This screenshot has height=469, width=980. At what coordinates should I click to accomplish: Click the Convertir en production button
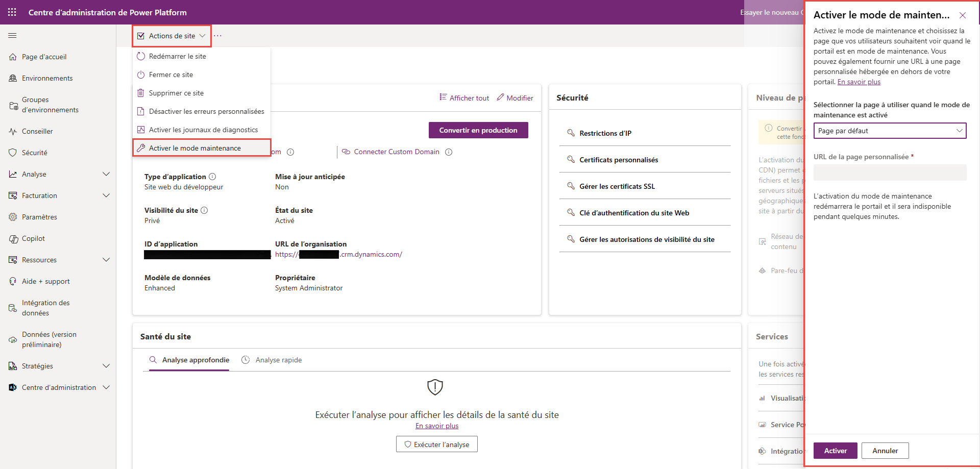click(478, 130)
